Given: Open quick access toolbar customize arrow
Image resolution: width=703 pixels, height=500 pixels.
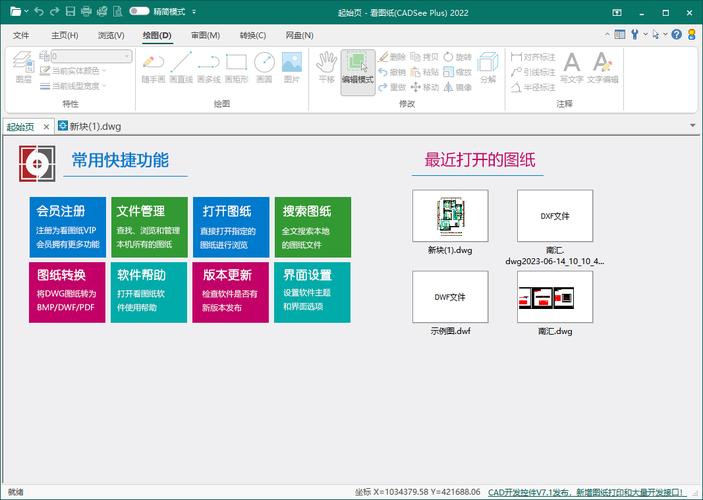Looking at the screenshot, I should tap(194, 12).
